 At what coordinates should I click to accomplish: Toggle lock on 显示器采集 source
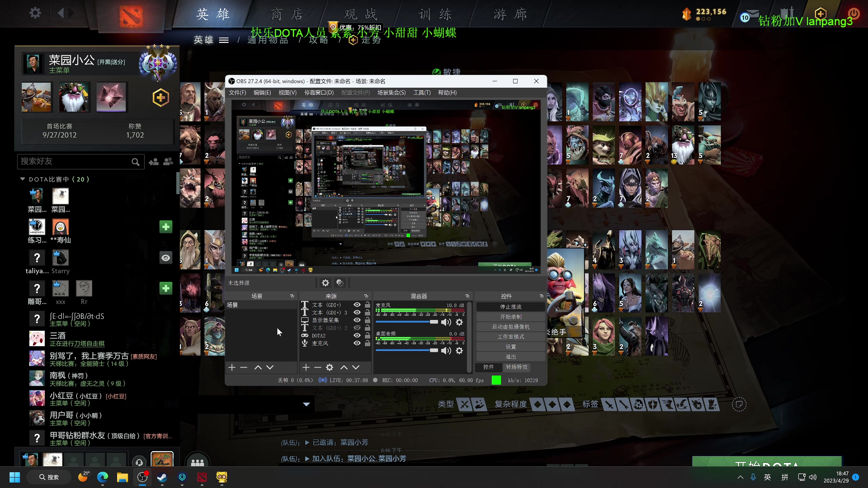(367, 320)
